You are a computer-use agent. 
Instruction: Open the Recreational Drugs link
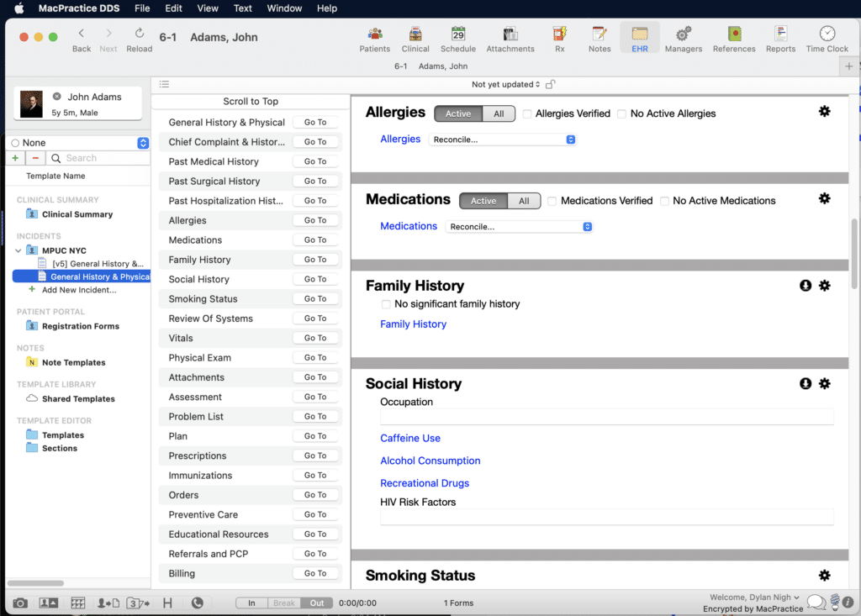coord(425,483)
